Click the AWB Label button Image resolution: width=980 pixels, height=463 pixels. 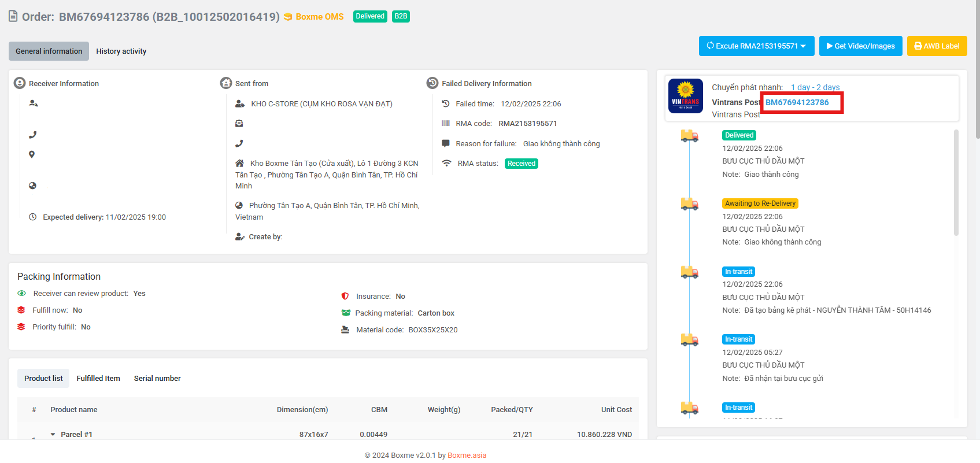[937, 46]
